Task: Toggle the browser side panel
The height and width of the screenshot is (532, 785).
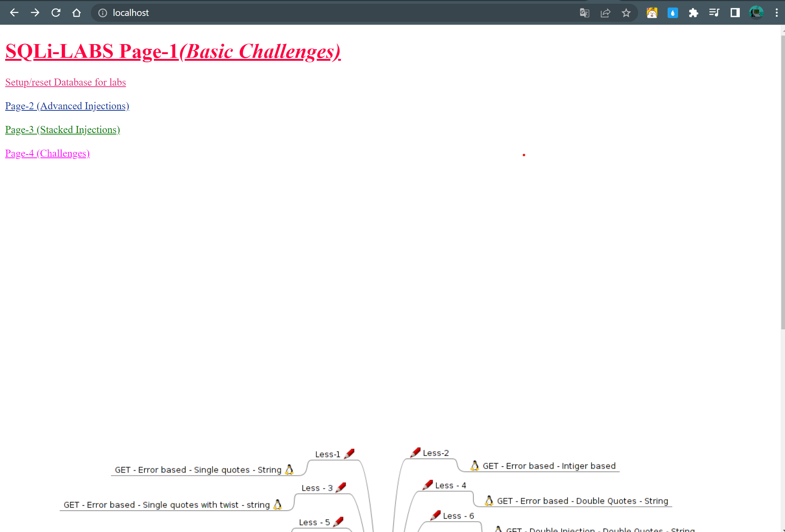Action: [735, 13]
